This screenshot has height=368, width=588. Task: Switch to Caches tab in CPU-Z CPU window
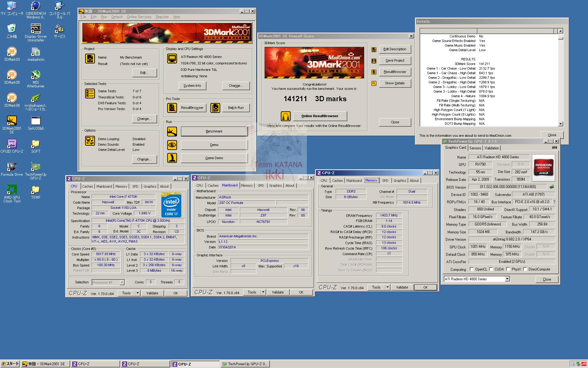(87, 186)
